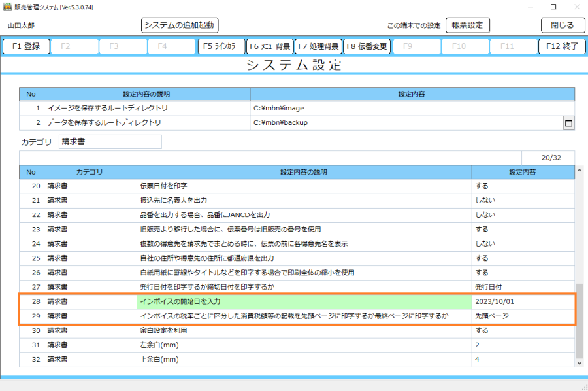Click the する value for 伝票日付を印字
Image resolution: width=588 pixels, height=391 pixels.
point(523,186)
